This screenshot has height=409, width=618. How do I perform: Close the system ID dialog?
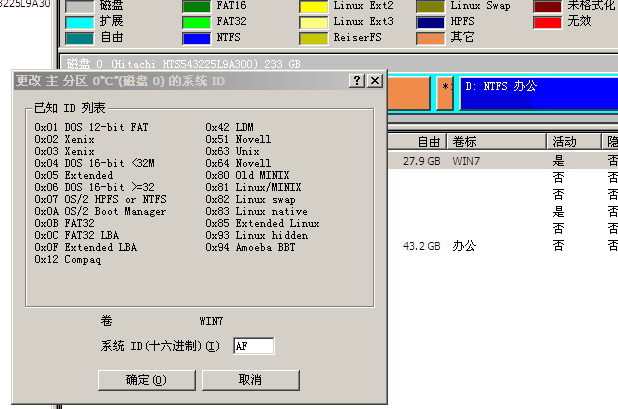pyautogui.click(x=375, y=81)
